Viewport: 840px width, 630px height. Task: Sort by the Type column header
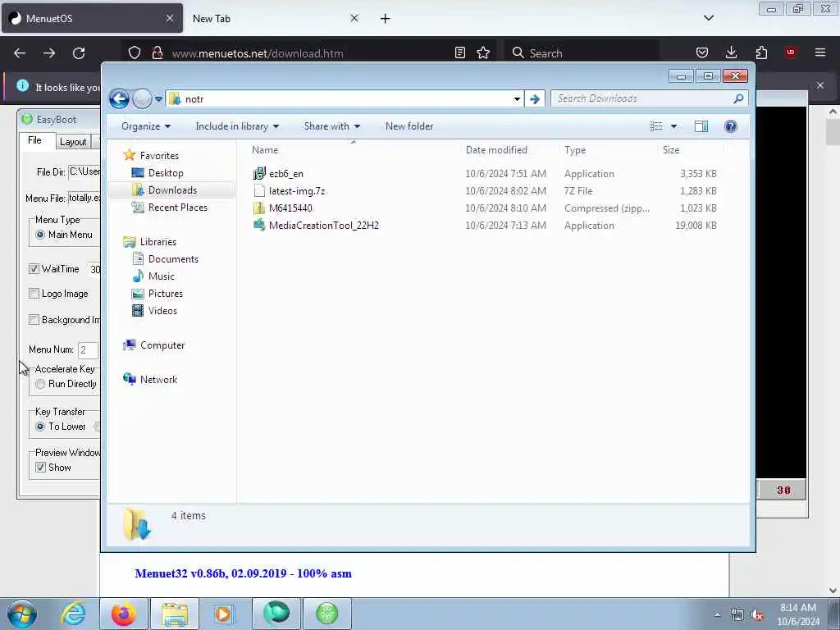click(575, 150)
